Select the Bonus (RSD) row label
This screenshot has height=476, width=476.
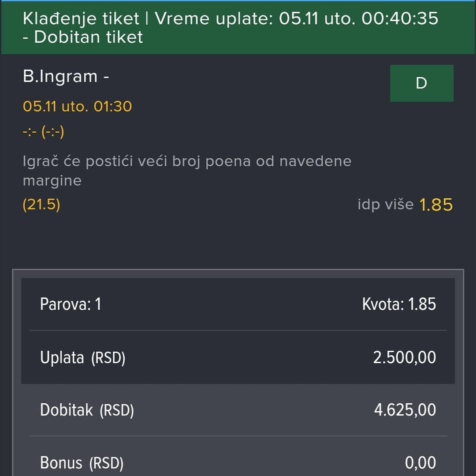tap(82, 463)
